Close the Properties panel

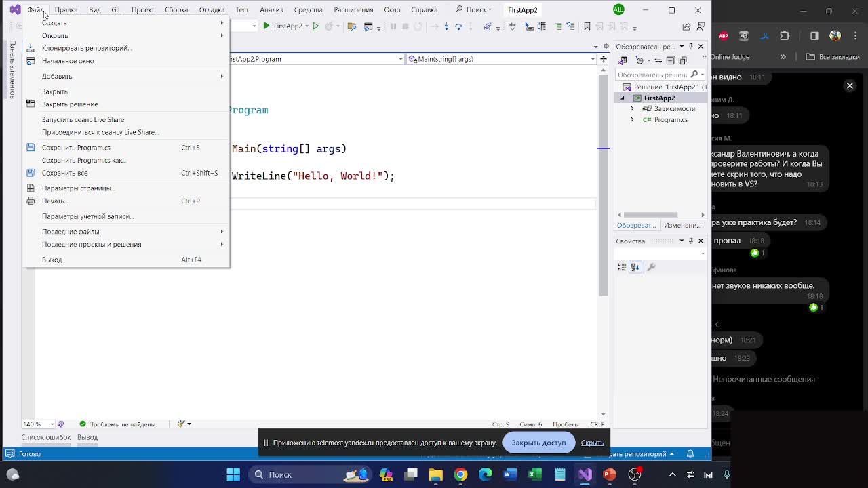click(x=701, y=241)
